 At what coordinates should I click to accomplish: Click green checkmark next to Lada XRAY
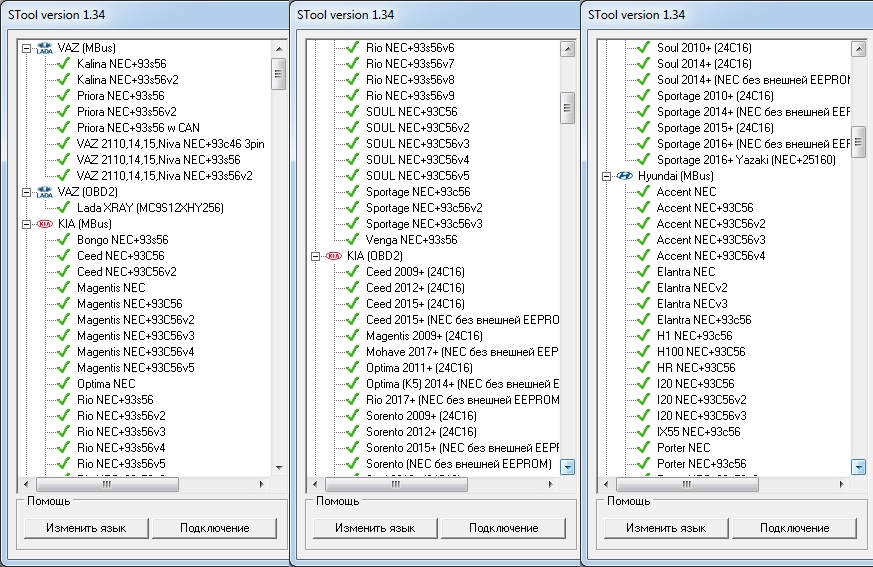pos(63,208)
